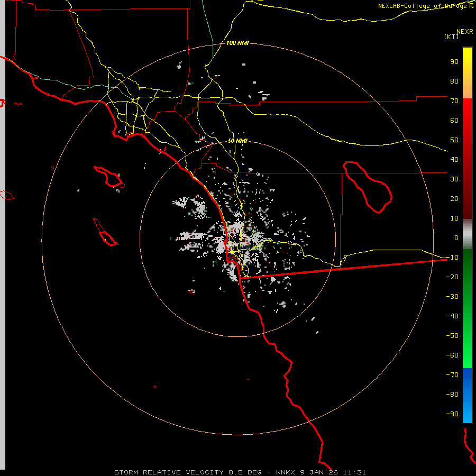Select the positive 80 knot scale label
Viewport: 476px width, 476px height.
(x=454, y=81)
